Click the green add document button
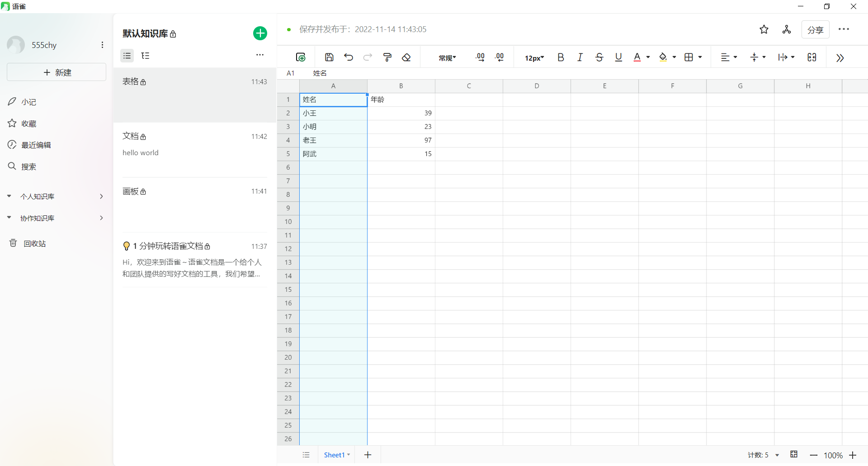The image size is (868, 466). click(260, 33)
